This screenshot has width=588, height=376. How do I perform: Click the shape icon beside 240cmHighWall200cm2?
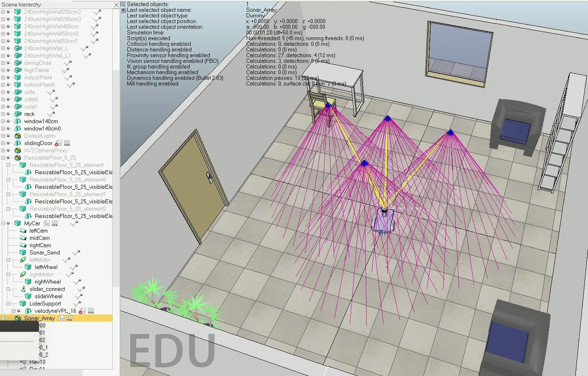[x=18, y=12]
